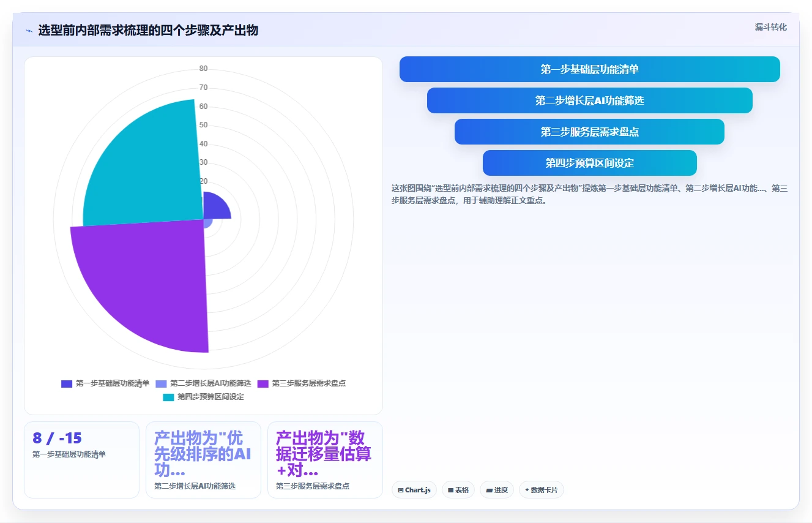Click the sparkle icon in 数据卡片 tag
Viewport: 812px width, 523px height.
527,490
